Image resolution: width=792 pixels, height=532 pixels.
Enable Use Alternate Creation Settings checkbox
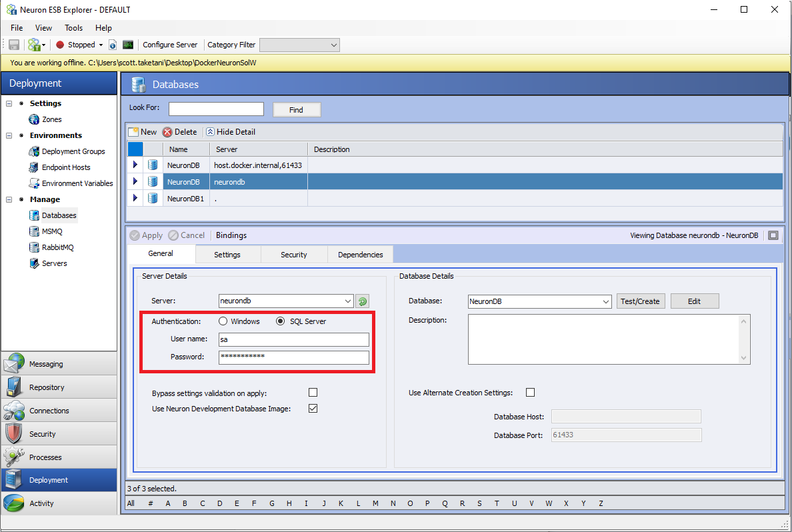[x=531, y=392]
